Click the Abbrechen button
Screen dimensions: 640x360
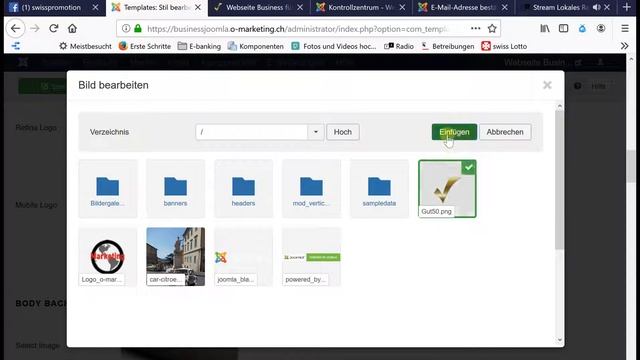point(505,132)
